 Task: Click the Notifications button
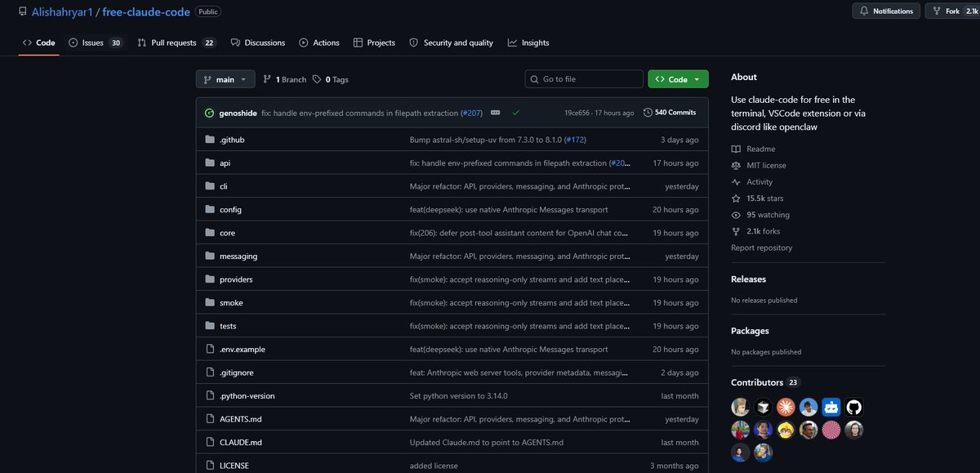click(x=886, y=11)
